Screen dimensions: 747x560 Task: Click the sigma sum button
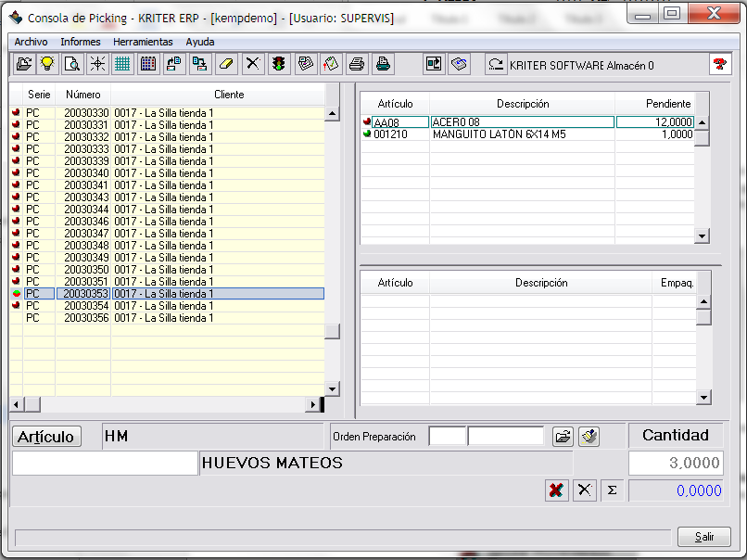(x=613, y=490)
